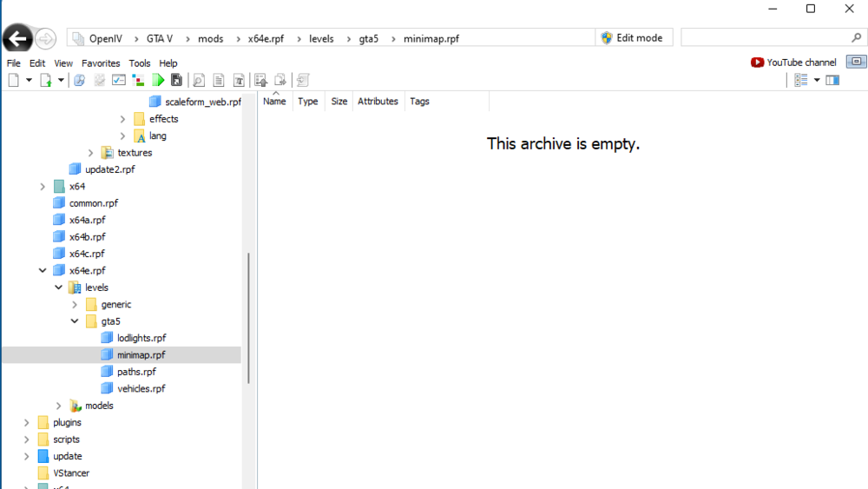The image size is (868, 489).
Task: Expand the update folder
Action: click(x=27, y=456)
